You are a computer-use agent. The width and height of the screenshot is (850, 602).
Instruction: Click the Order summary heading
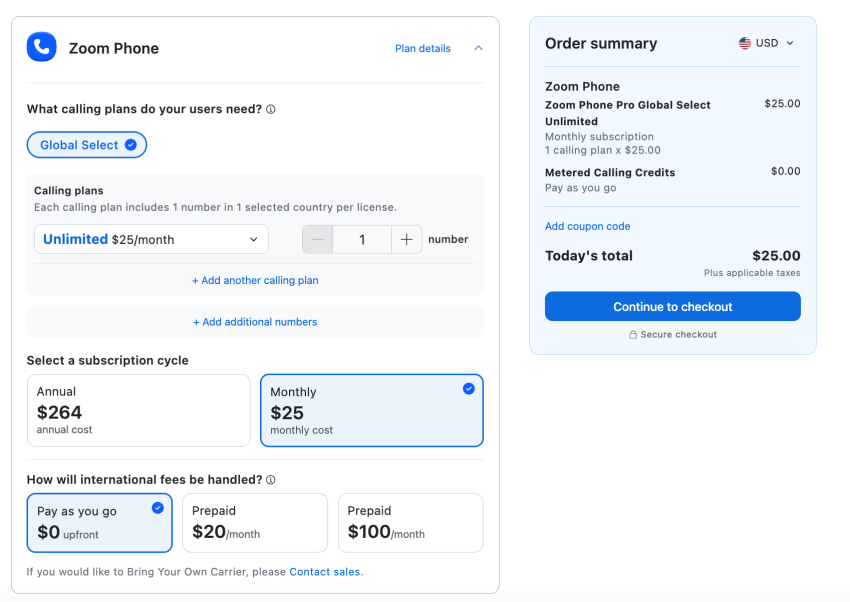pyautogui.click(x=601, y=43)
